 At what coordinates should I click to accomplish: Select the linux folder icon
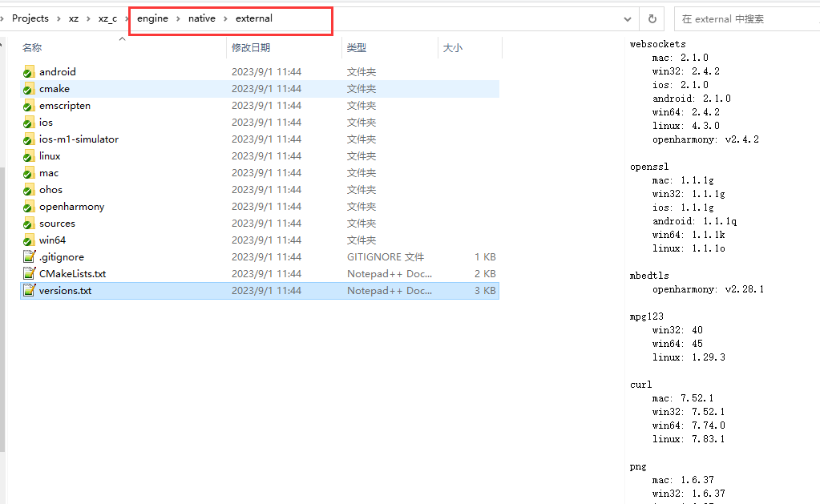(29, 156)
